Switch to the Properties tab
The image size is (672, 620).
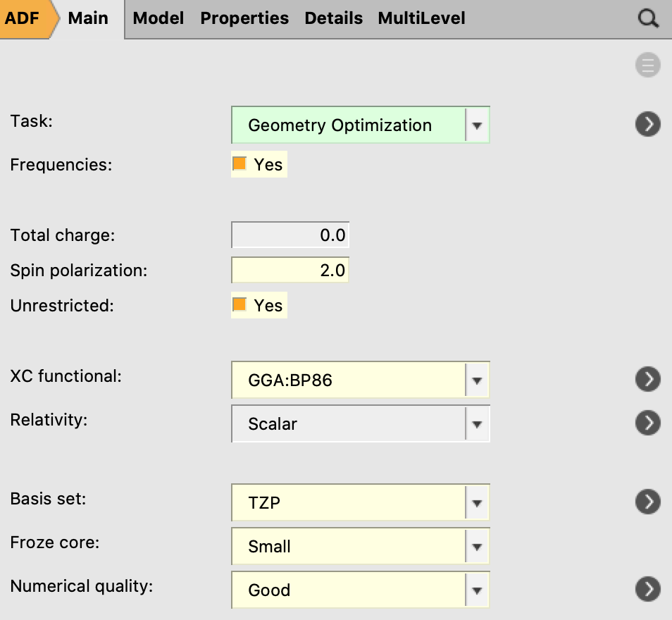pyautogui.click(x=244, y=18)
